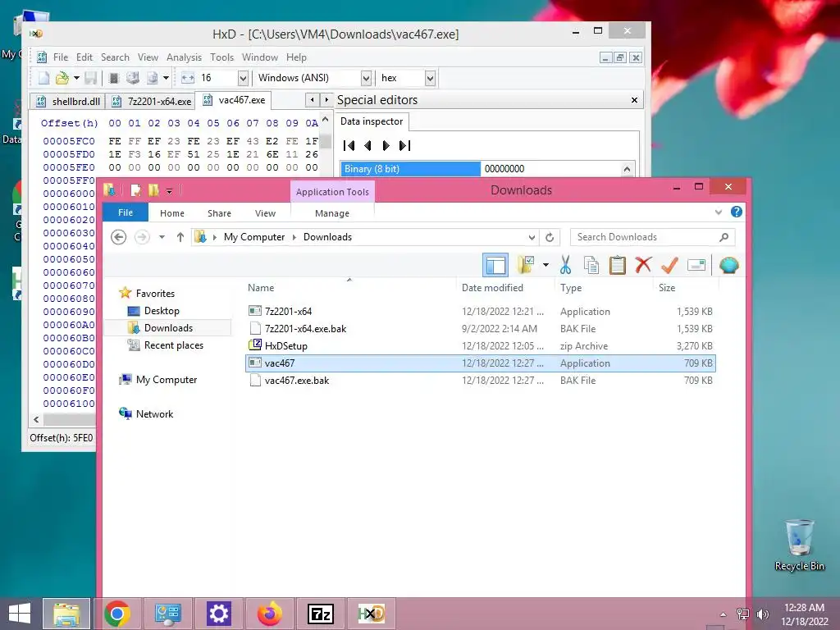Click the Open main memory icon in HxD

(x=113, y=78)
